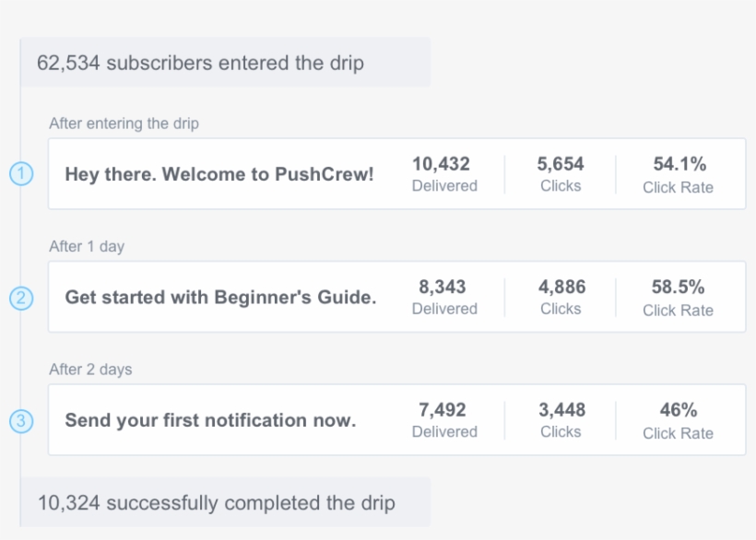Click the 10,324 successfully completed banner
756x540 pixels.
click(x=216, y=503)
